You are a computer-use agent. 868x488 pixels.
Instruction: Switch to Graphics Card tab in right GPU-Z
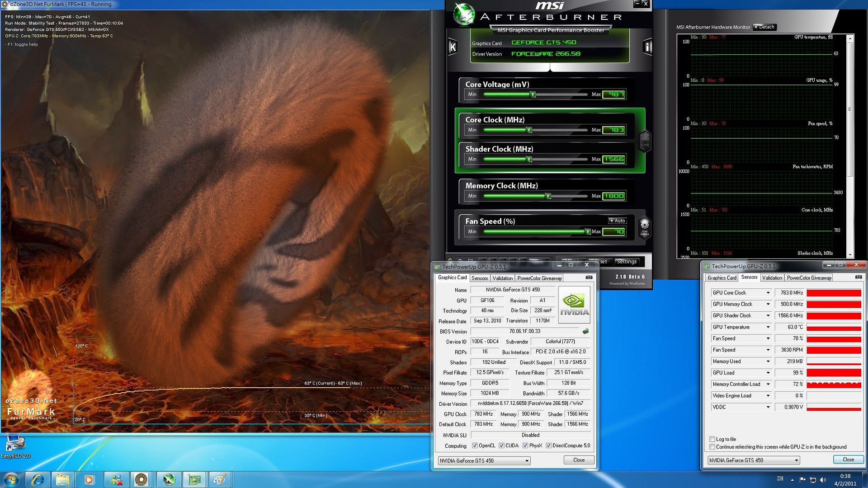pos(722,278)
